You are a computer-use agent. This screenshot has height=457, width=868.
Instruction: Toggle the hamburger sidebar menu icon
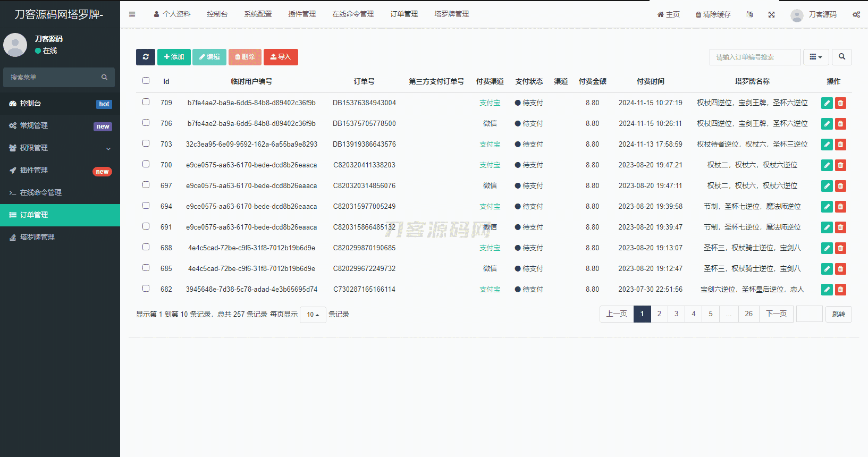point(132,14)
